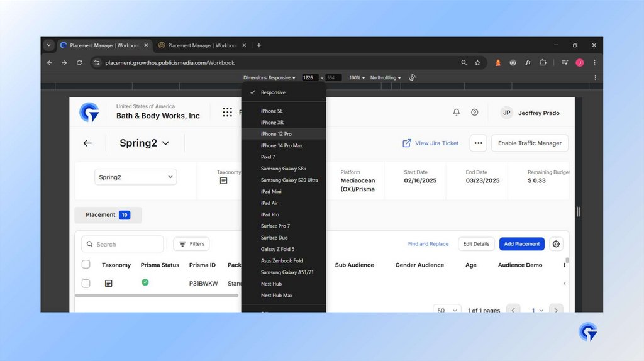Click Find and Replace link
The width and height of the screenshot is (644, 361).
pyautogui.click(x=428, y=244)
